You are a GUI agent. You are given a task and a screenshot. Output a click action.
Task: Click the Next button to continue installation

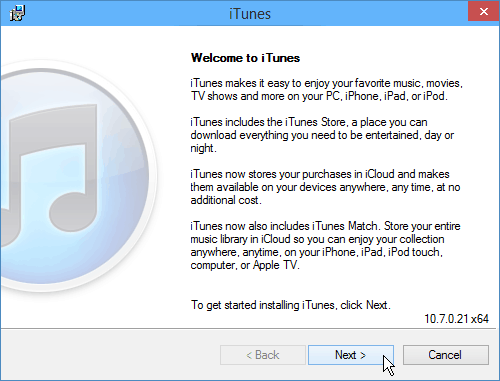351,355
